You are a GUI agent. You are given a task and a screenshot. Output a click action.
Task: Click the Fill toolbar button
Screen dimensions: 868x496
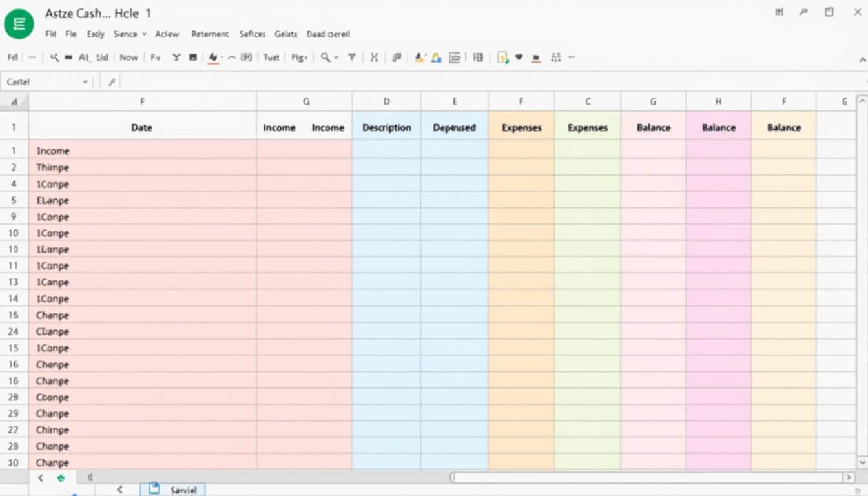point(12,57)
